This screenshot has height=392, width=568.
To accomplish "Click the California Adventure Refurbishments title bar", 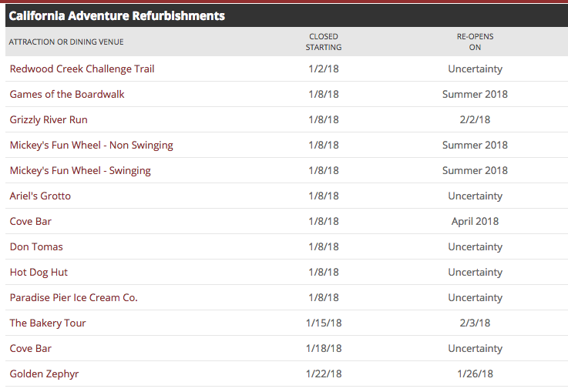I will [x=117, y=15].
